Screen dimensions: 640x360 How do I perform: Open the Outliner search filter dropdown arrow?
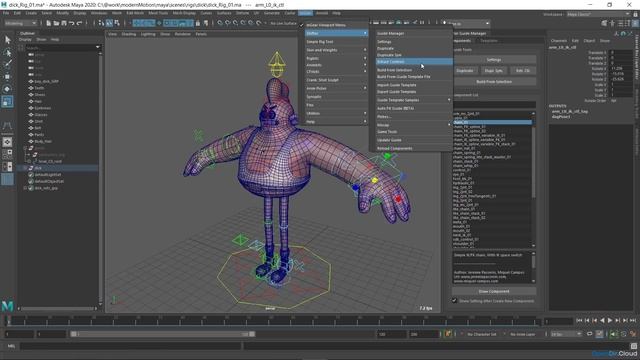pyautogui.click(x=97, y=47)
